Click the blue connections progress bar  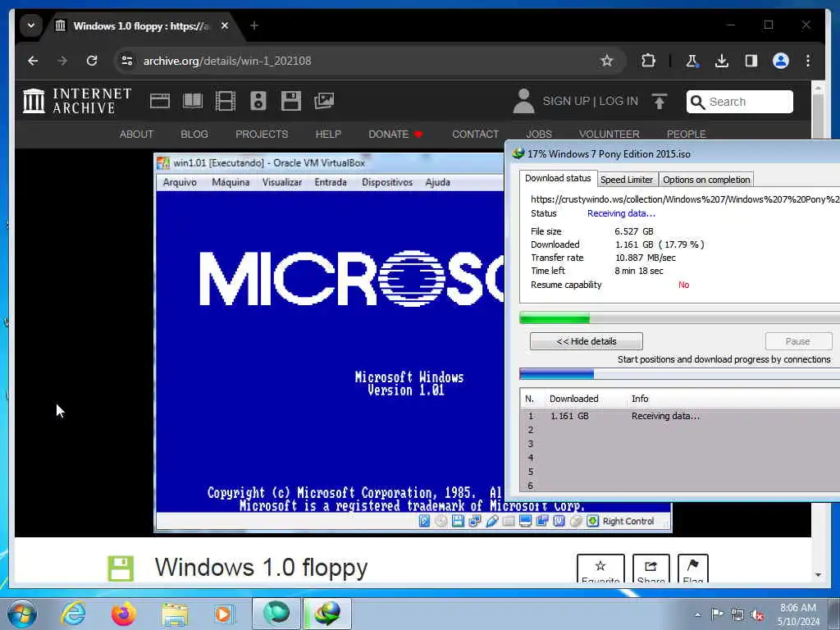tap(679, 374)
